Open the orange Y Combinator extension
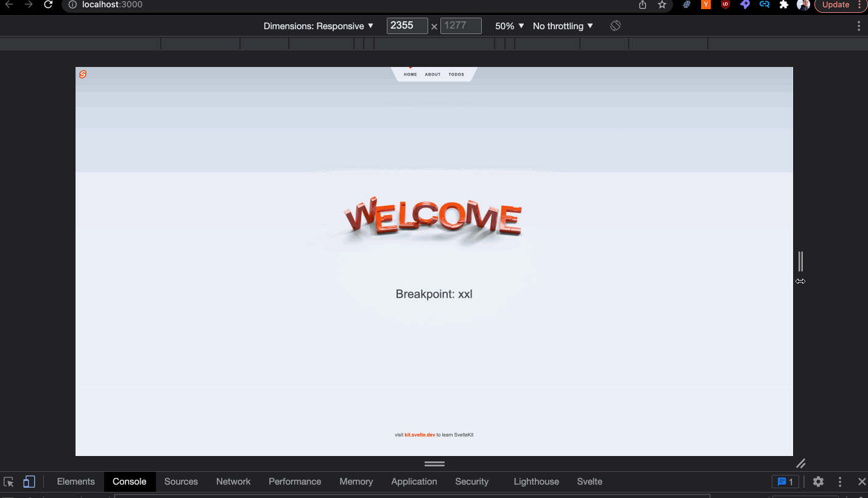The width and height of the screenshot is (868, 498). tap(706, 4)
